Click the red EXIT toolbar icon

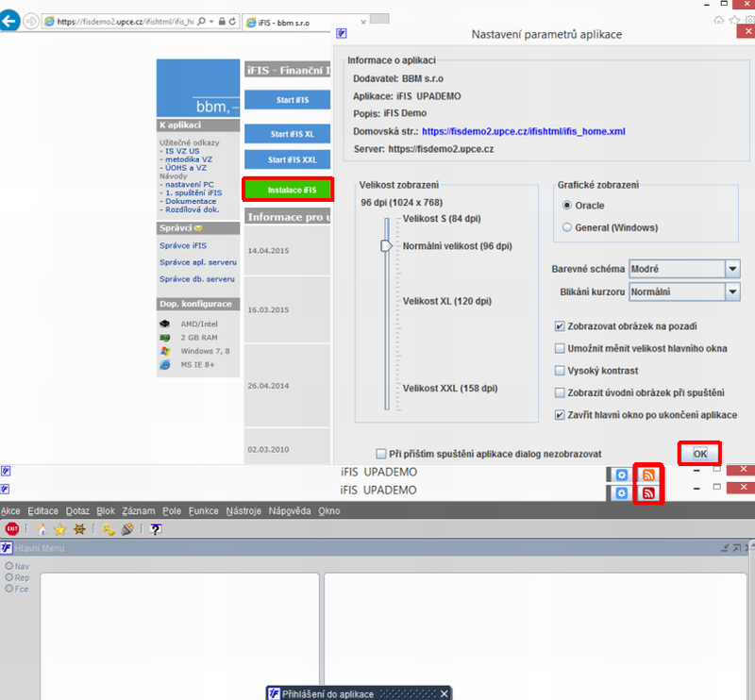pos(12,529)
